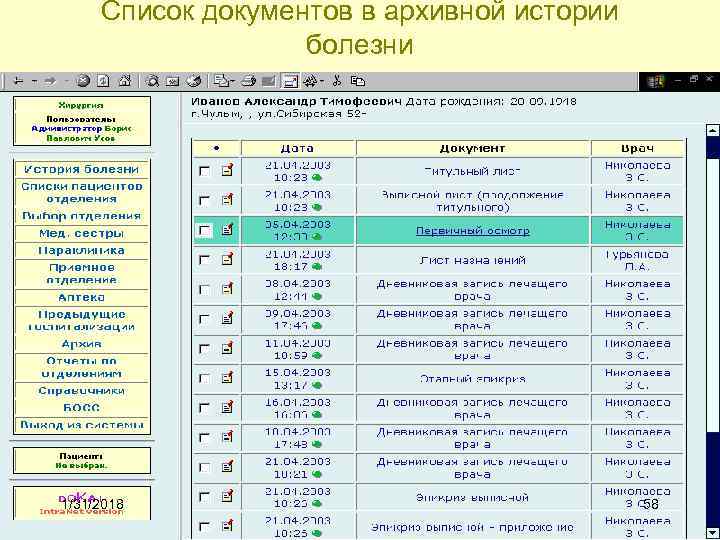Check the box for 18.04.2003 diary entry
The height and width of the screenshot is (540, 720).
(x=204, y=438)
